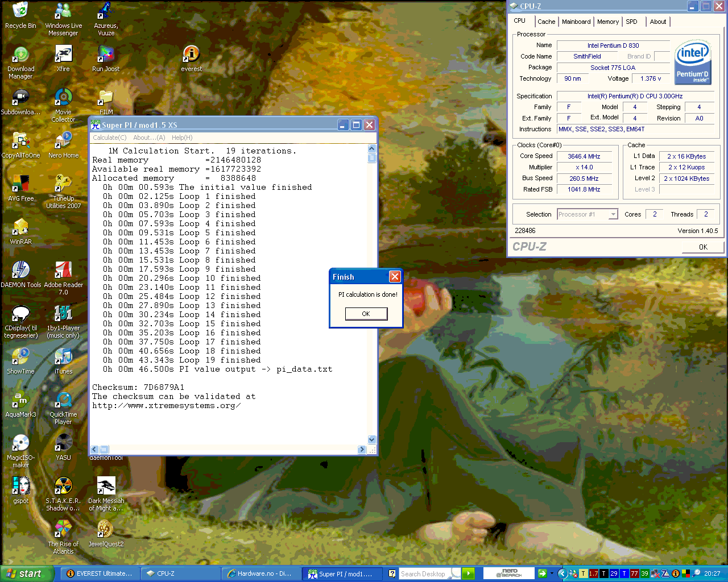This screenshot has height=582, width=728.
Task: Open the Help menu in Super PI
Action: click(182, 138)
